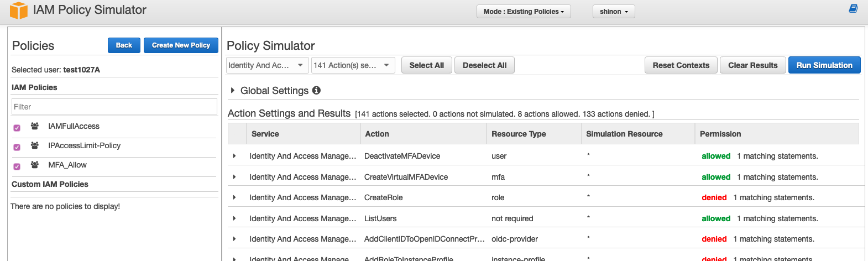The width and height of the screenshot is (868, 261).
Task: Open the 141 Action(s) selected dropdown
Action: pyautogui.click(x=353, y=65)
